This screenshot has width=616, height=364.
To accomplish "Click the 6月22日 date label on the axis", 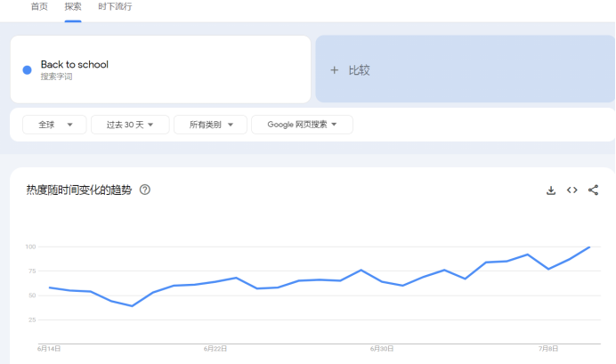I will pyautogui.click(x=215, y=349).
